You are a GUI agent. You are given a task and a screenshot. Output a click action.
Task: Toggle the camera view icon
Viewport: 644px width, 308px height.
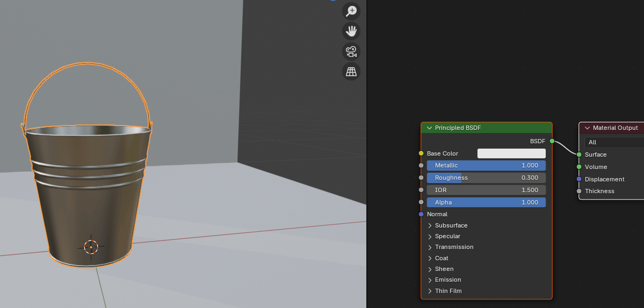[351, 52]
